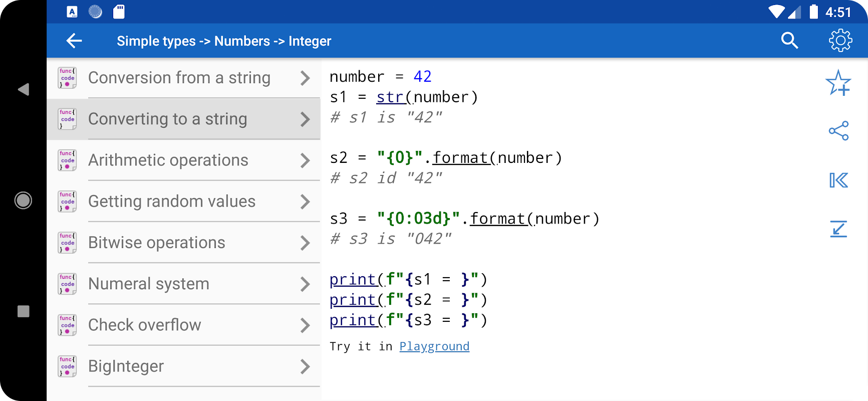Share this code snippet
The width and height of the screenshot is (868, 401).
(x=838, y=131)
